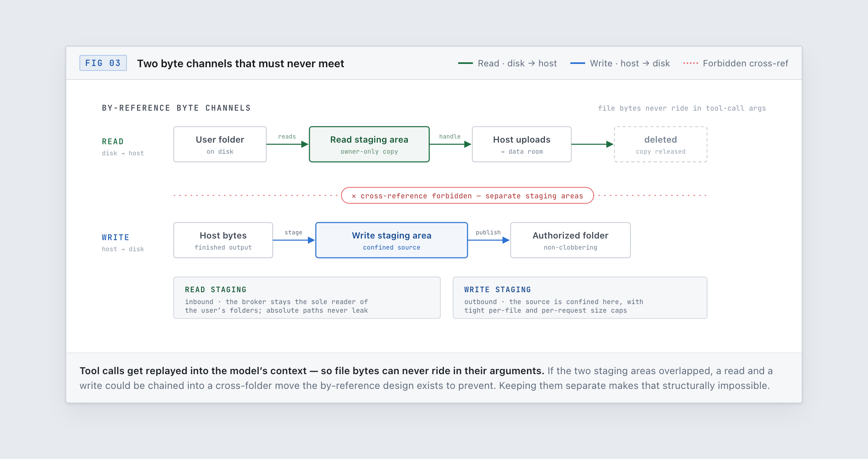868x459 pixels.
Task: Click the READ STAGING note card
Action: tap(307, 298)
